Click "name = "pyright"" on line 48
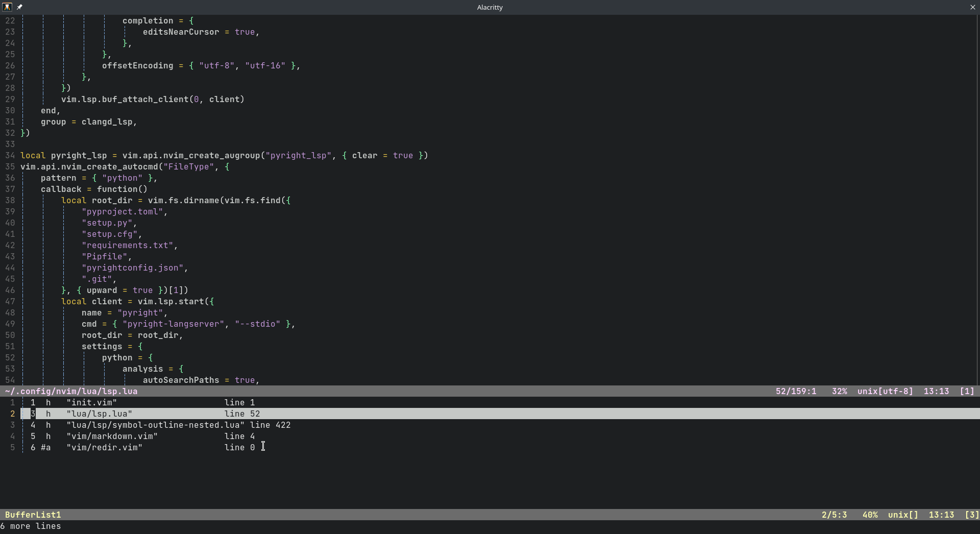 tap(122, 312)
